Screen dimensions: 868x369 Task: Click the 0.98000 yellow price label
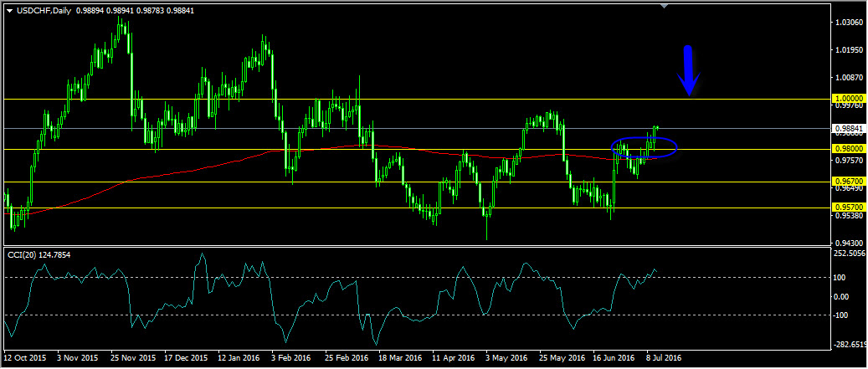[846, 149]
